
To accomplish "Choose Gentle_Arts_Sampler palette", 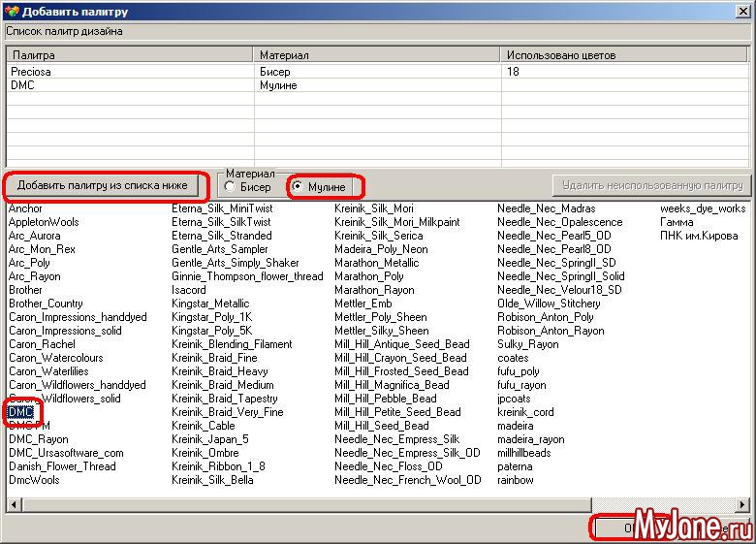I will click(219, 249).
